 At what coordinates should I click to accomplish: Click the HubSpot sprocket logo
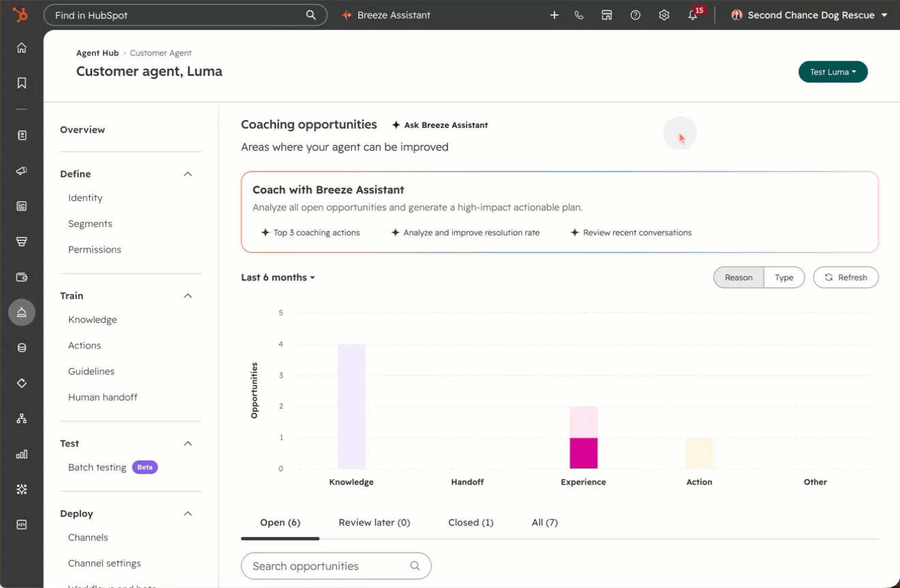20,14
